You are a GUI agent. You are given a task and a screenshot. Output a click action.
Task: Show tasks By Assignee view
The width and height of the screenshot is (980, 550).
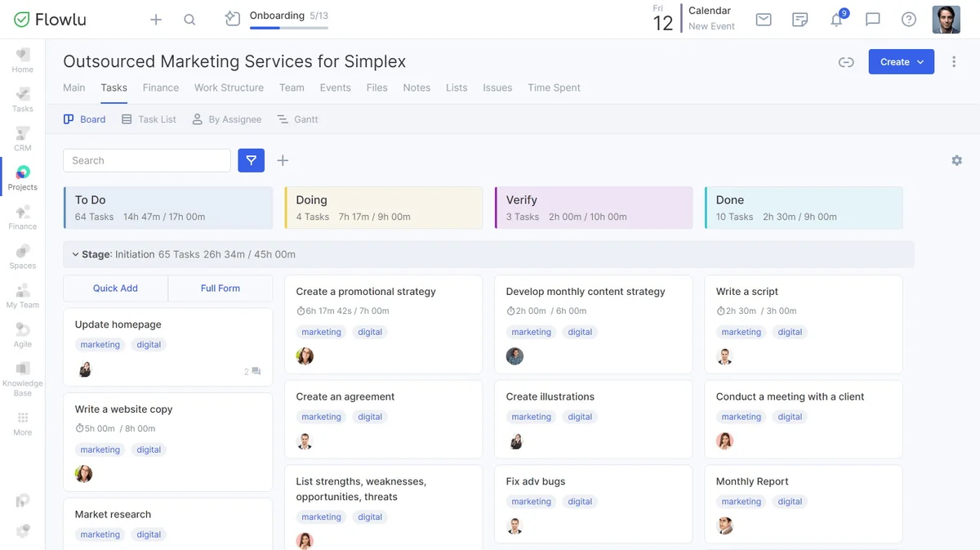(x=226, y=119)
